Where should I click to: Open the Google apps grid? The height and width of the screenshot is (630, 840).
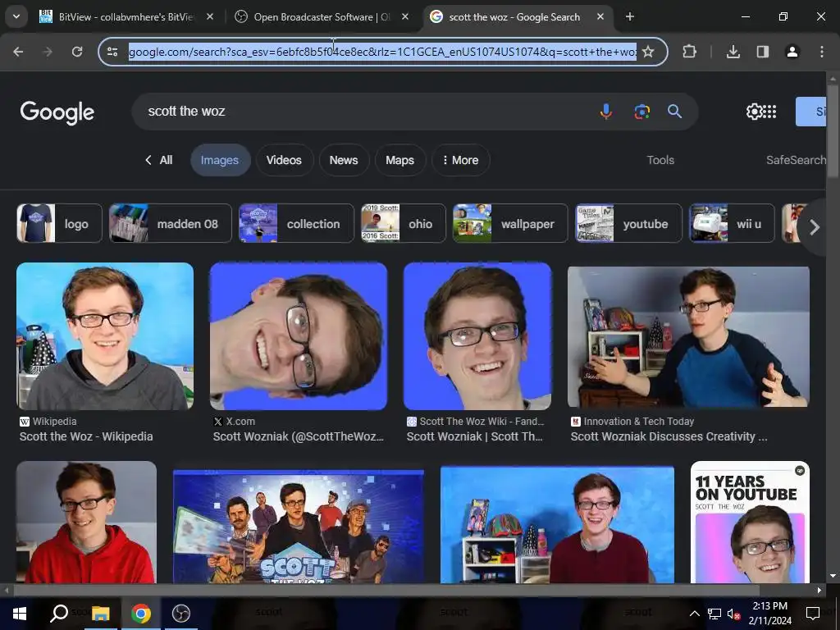pos(769,112)
